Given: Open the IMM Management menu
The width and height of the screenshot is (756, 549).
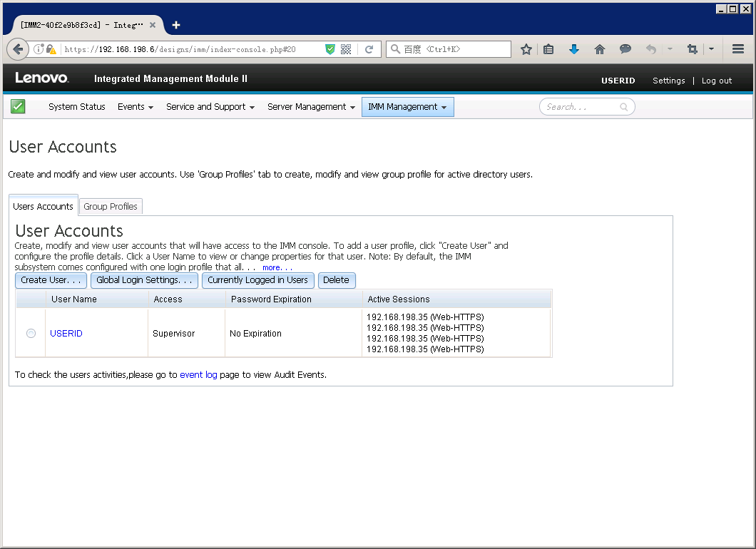Looking at the screenshot, I should pos(407,107).
